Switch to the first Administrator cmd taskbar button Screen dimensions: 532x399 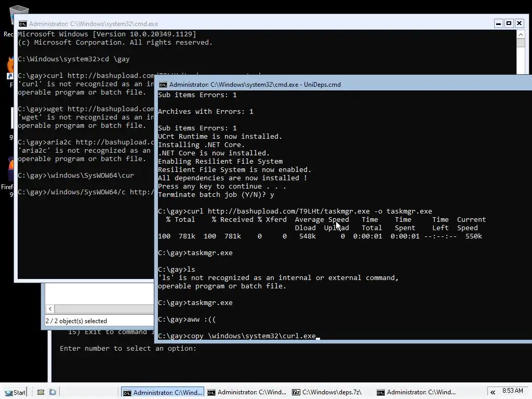(x=163, y=392)
